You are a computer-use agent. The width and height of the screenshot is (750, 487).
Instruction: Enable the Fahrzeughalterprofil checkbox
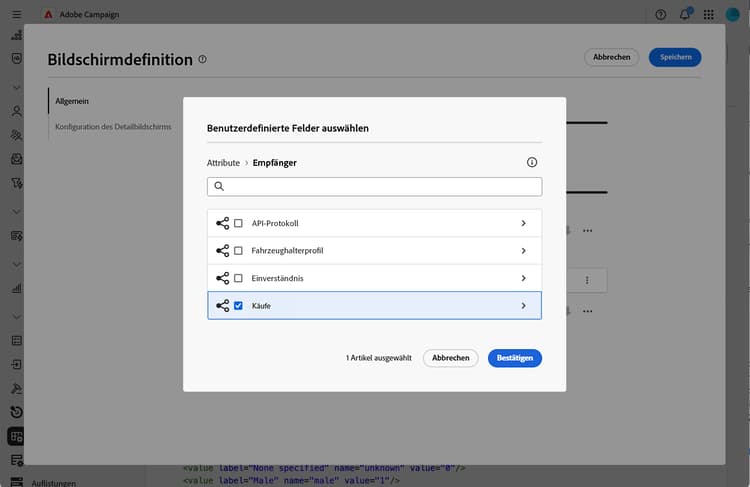[x=238, y=250]
